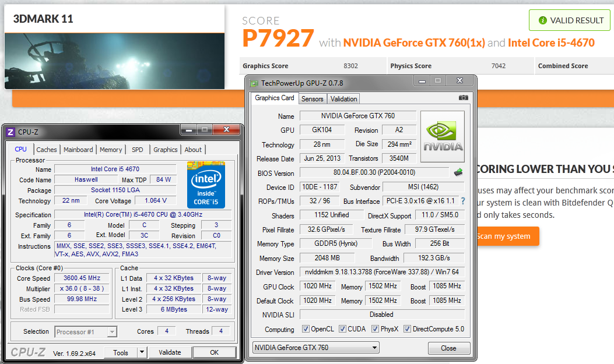Open the Processor #1 selection dropdown in CPU-Z
This screenshot has width=614, height=364.
click(x=86, y=332)
